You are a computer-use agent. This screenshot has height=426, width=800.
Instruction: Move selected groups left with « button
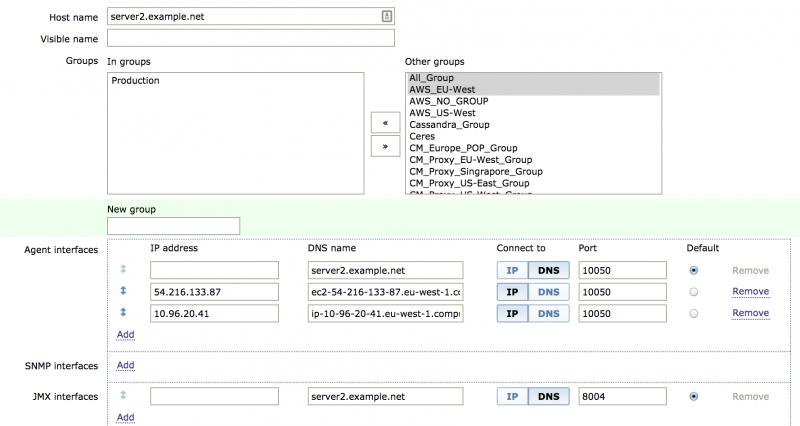(384, 122)
